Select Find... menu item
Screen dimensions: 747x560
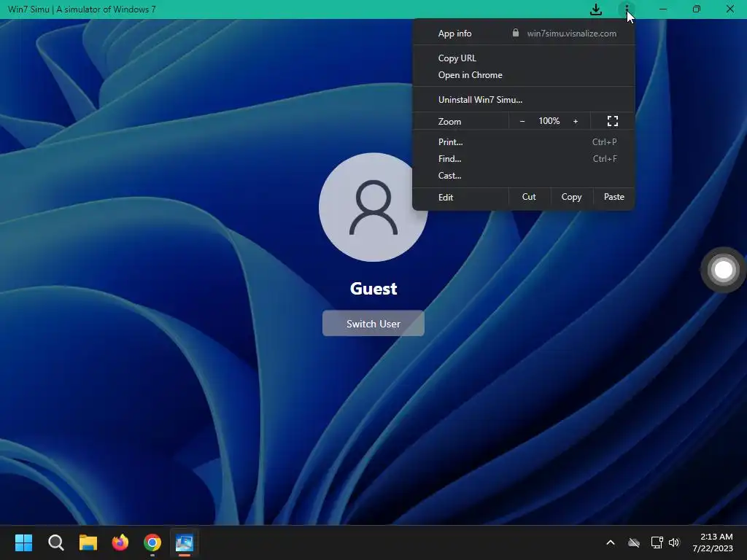[x=523, y=158]
